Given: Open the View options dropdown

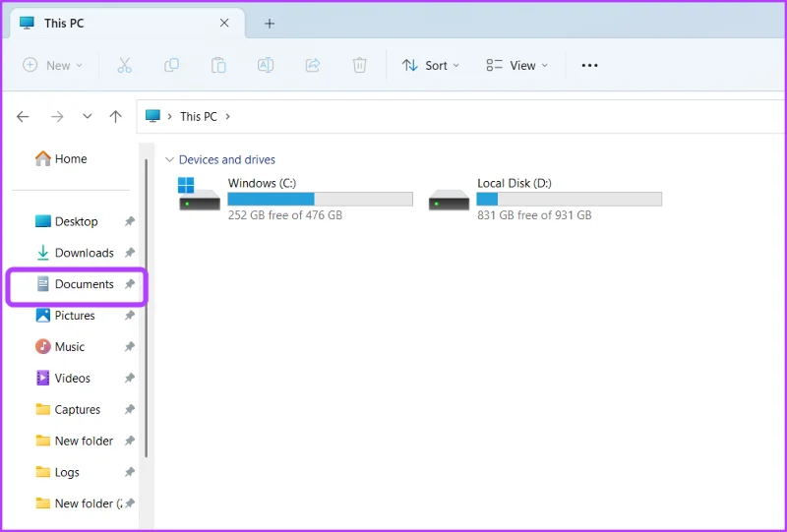Looking at the screenshot, I should pos(517,65).
